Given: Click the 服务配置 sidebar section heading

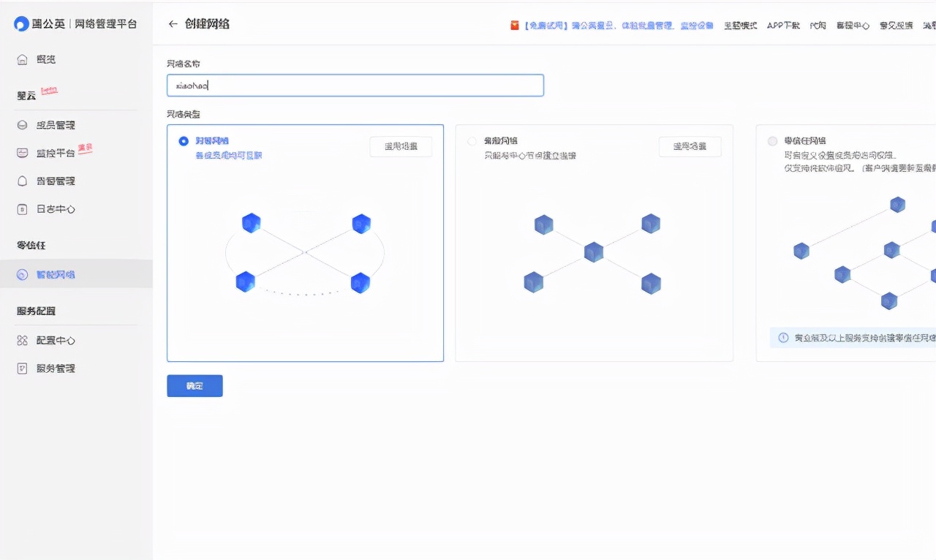Looking at the screenshot, I should point(36,311).
